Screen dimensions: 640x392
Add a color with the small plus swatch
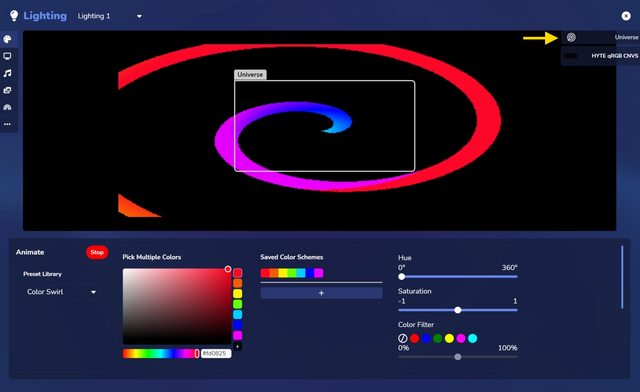[x=238, y=346]
